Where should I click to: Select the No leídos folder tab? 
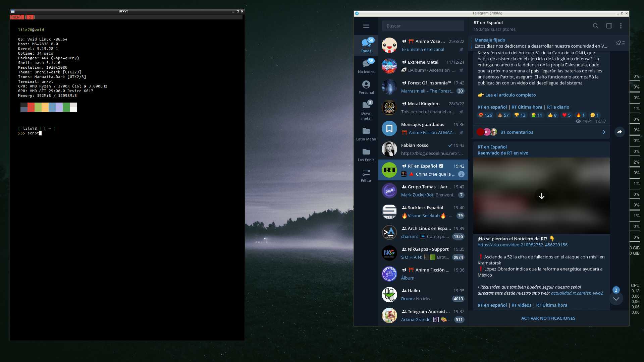366,66
